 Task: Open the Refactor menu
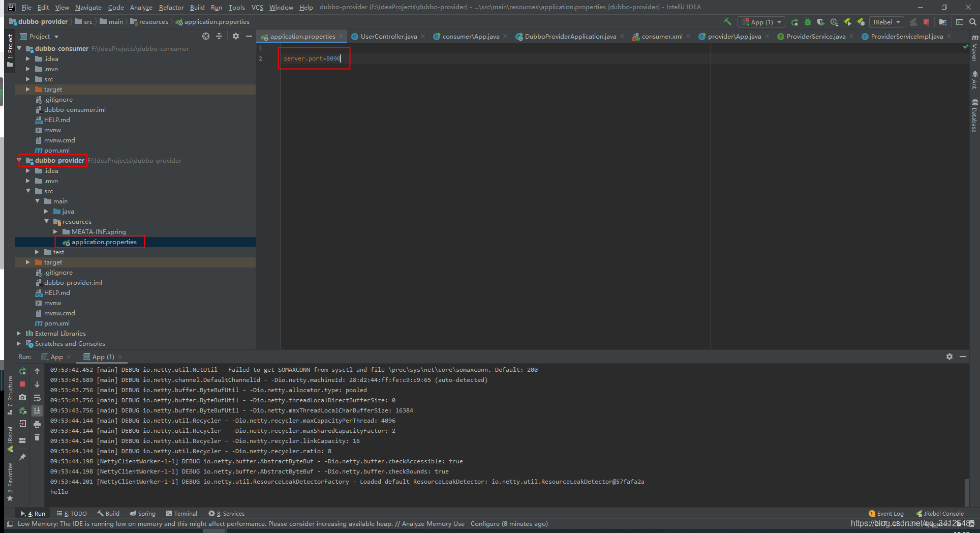tap(171, 7)
